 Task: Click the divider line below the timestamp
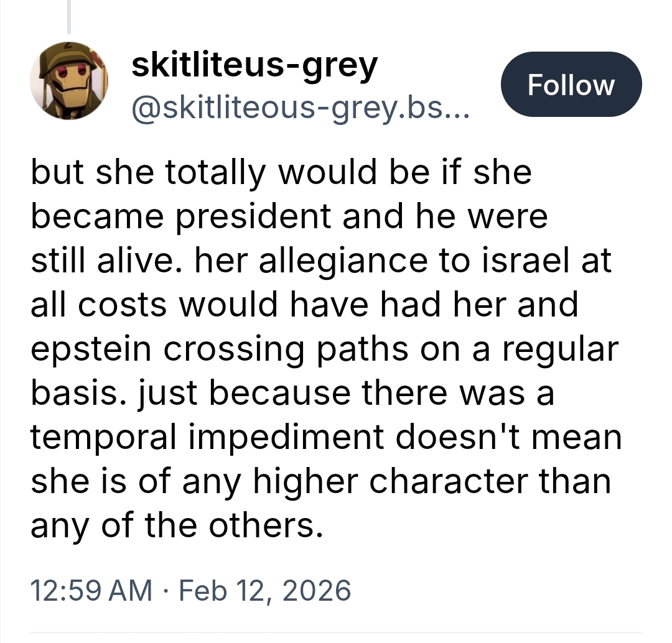(x=336, y=633)
